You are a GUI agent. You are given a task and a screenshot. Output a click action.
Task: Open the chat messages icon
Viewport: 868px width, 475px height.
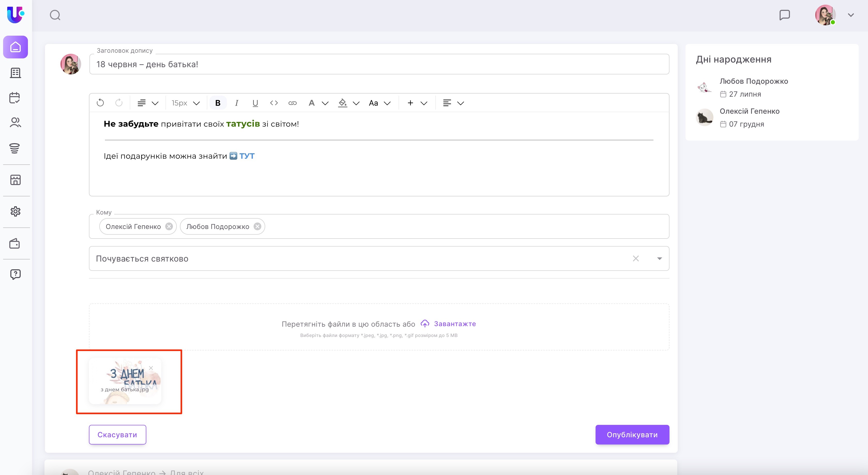785,15
